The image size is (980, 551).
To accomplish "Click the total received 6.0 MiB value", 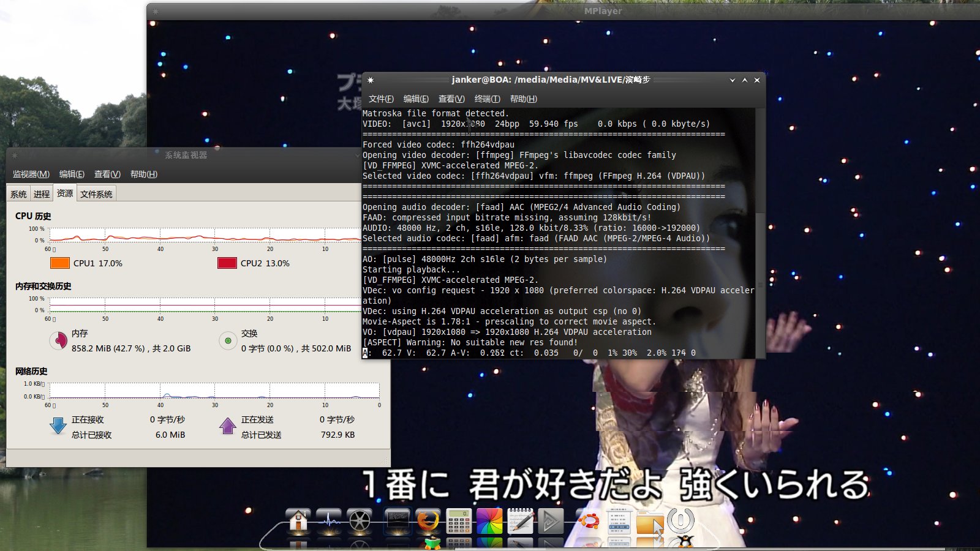I will (x=170, y=435).
